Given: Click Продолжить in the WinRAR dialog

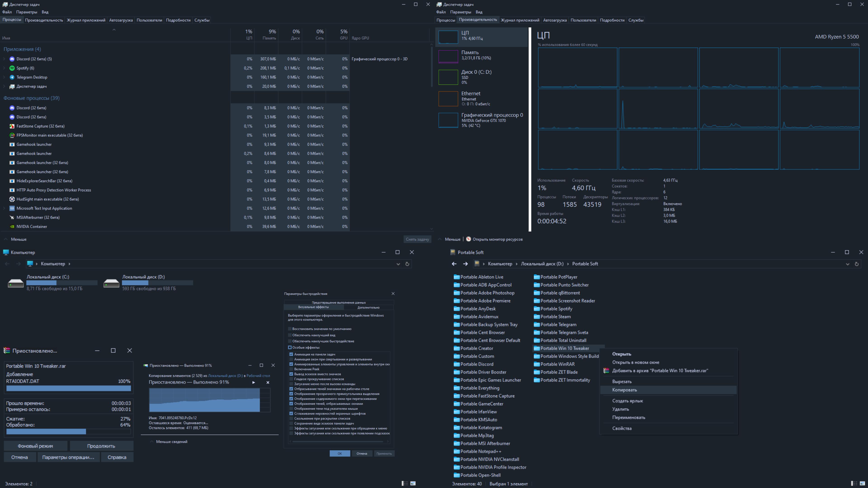Looking at the screenshot, I should (x=101, y=446).
